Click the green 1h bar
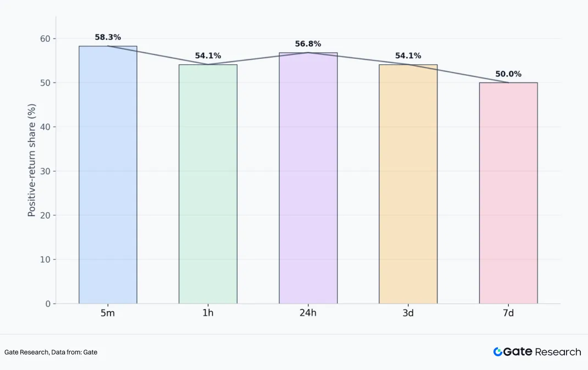 point(208,184)
